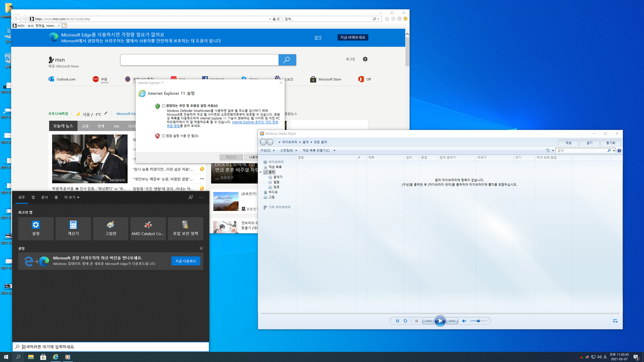Turn on shuffle in Windows Media Player
The width and height of the screenshot is (644, 362).
tap(397, 321)
